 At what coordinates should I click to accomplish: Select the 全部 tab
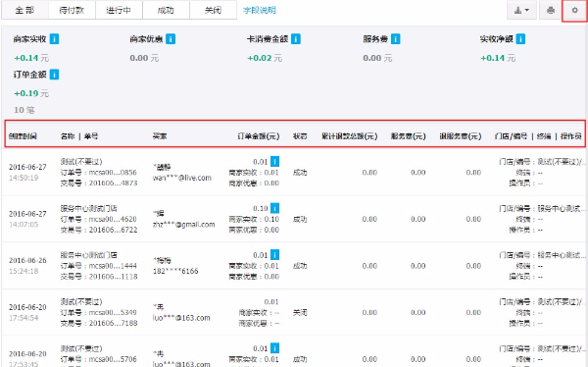(x=24, y=10)
